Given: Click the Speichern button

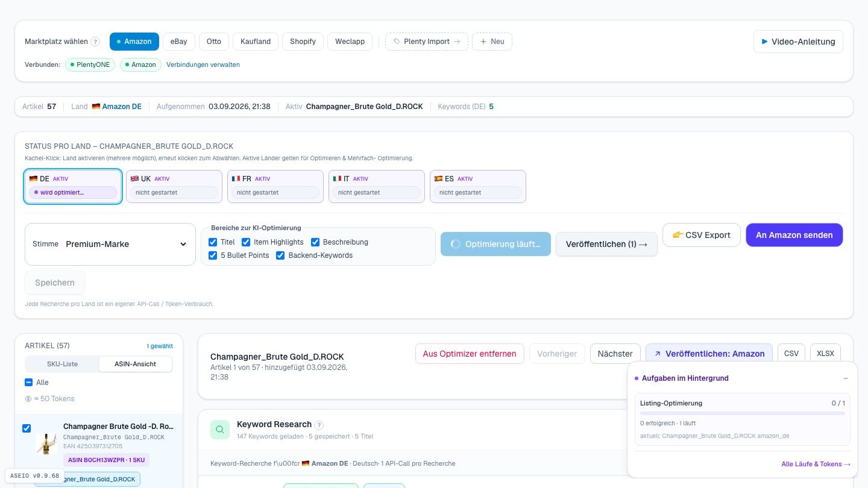Looking at the screenshot, I should pyautogui.click(x=55, y=283).
